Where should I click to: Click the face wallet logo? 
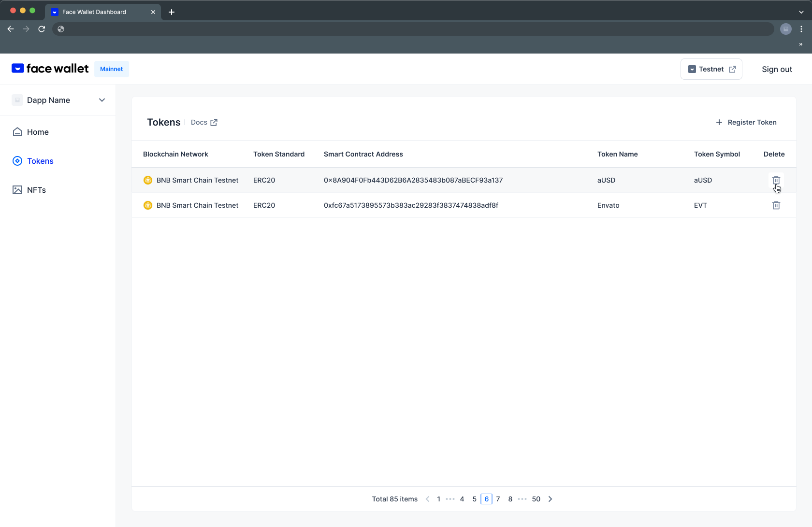pyautogui.click(x=50, y=69)
